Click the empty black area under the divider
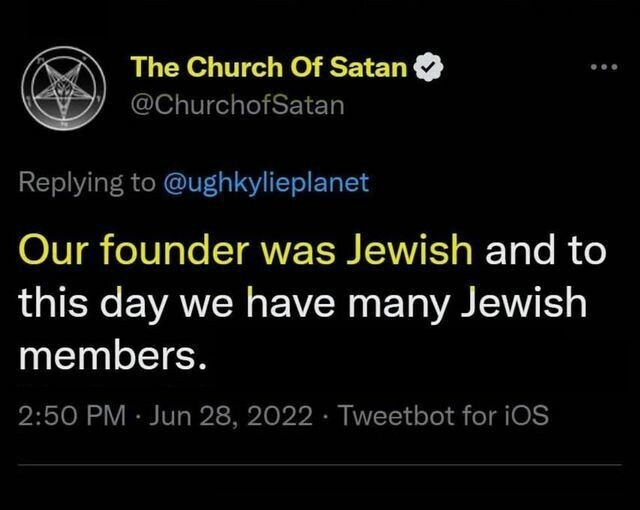The image size is (640, 510). (320, 488)
